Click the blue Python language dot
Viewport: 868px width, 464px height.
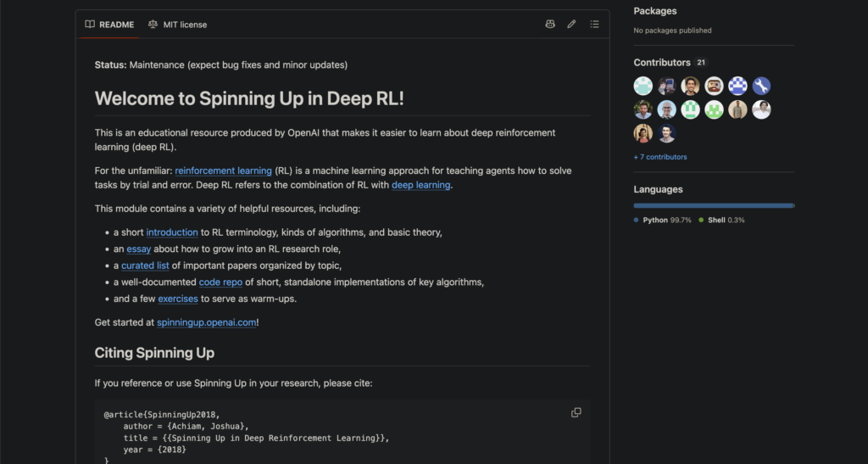point(636,220)
